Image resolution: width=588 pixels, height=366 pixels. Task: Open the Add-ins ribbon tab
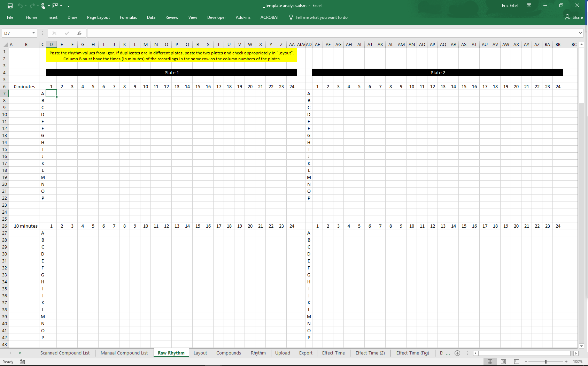tap(243, 17)
